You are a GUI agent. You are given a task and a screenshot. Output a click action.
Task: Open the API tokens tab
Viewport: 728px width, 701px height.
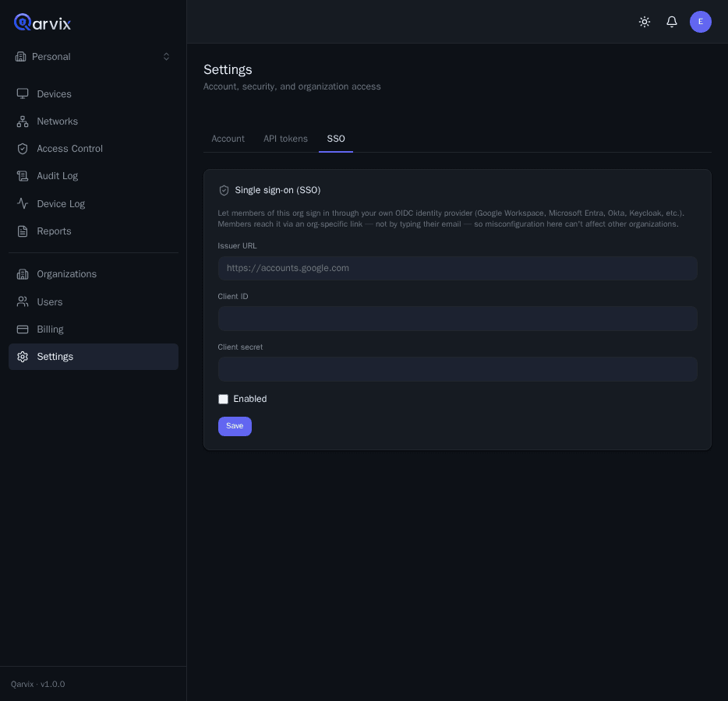point(285,139)
